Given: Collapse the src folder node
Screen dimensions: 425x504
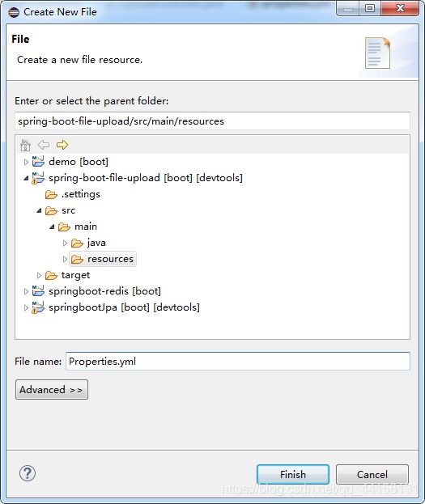Looking at the screenshot, I should [39, 211].
